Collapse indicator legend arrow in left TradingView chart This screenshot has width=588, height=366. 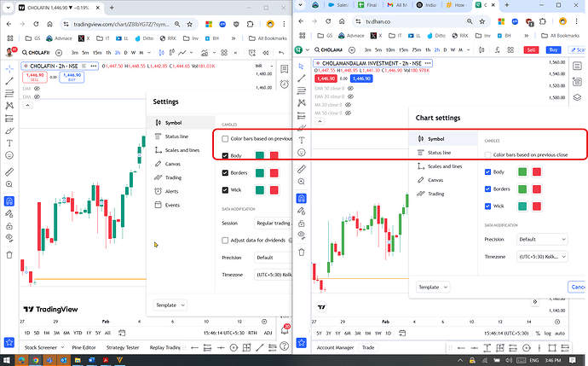point(27,105)
